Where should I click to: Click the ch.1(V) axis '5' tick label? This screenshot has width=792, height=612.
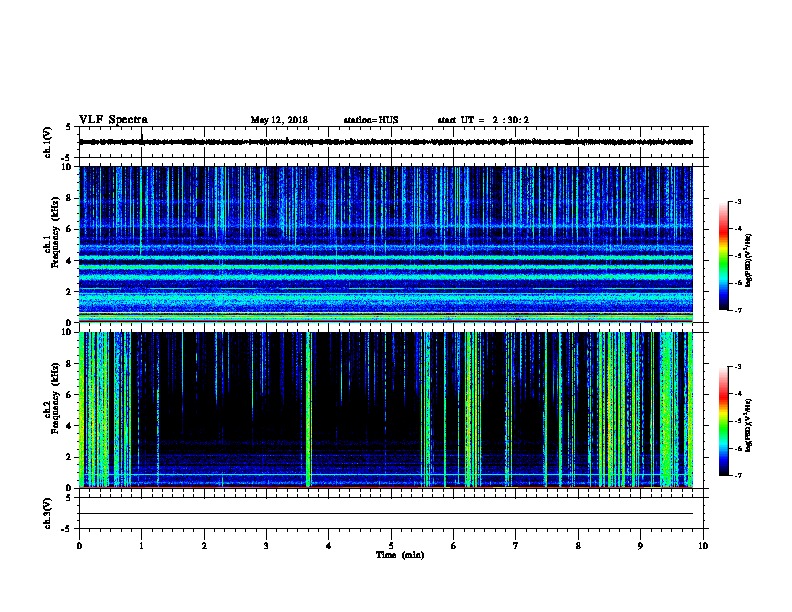point(69,127)
